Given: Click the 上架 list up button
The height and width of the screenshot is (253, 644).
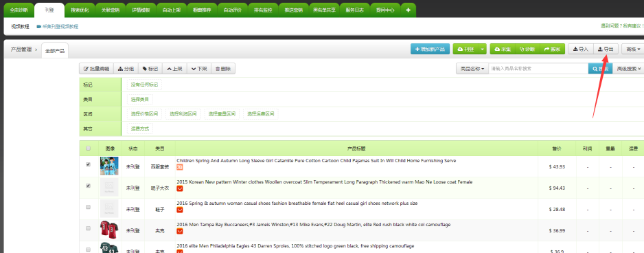Looking at the screenshot, I should (x=175, y=69).
